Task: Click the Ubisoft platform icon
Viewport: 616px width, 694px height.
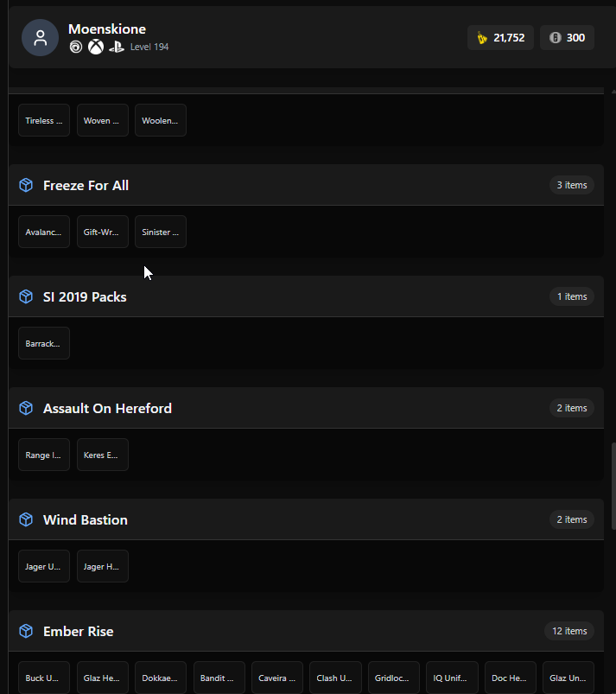Action: click(76, 47)
